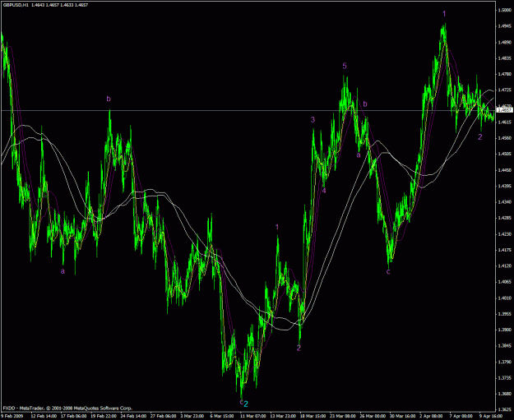Screen dimensions: 514x420
Task: Click the 1.3625 price axis label
Action: click(505, 409)
